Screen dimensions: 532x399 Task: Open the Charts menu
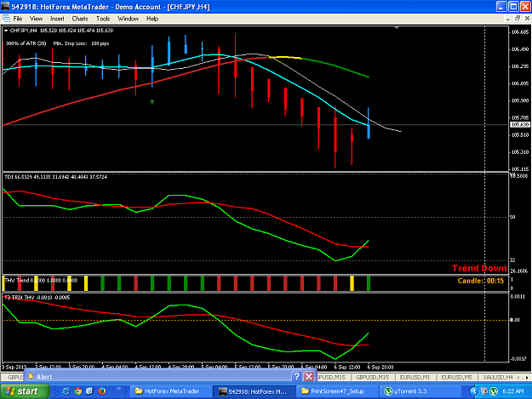click(x=80, y=19)
